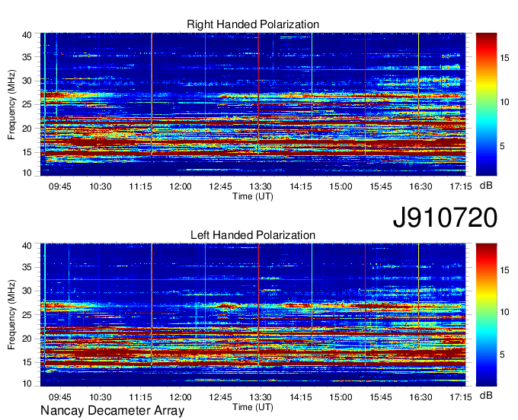Image resolution: width=518 pixels, height=420 pixels.
Task: Click 40 MHz tick on Left Handed frequency axis
Action: click(x=27, y=246)
